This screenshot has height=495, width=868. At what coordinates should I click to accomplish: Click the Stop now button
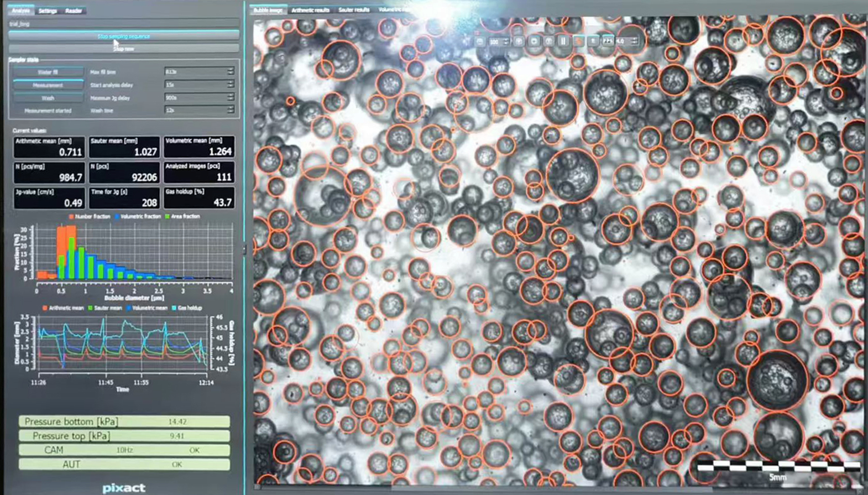click(124, 49)
